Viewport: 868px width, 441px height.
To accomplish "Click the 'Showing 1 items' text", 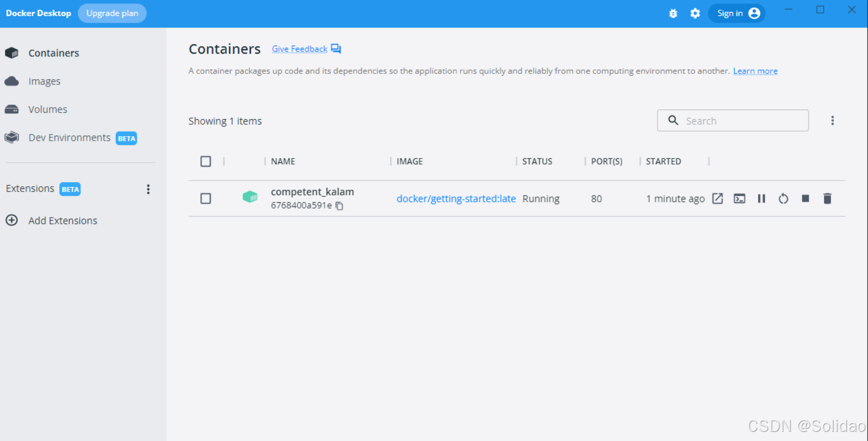I will [x=225, y=121].
